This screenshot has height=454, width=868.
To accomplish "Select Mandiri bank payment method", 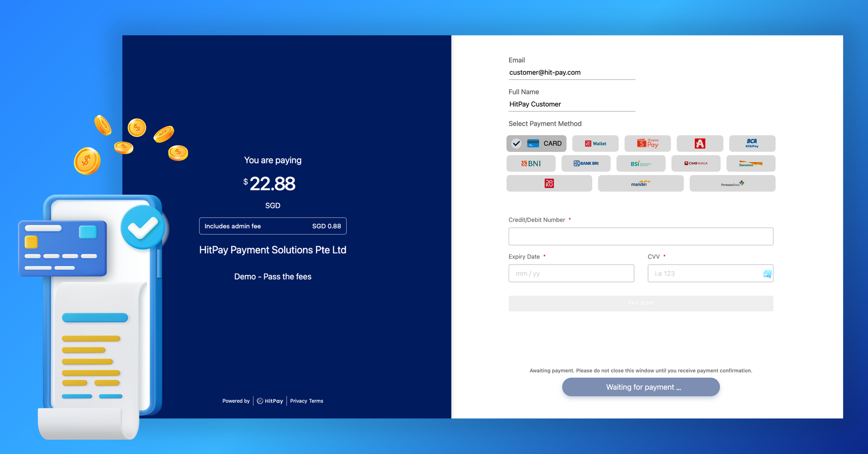I will pos(641,183).
